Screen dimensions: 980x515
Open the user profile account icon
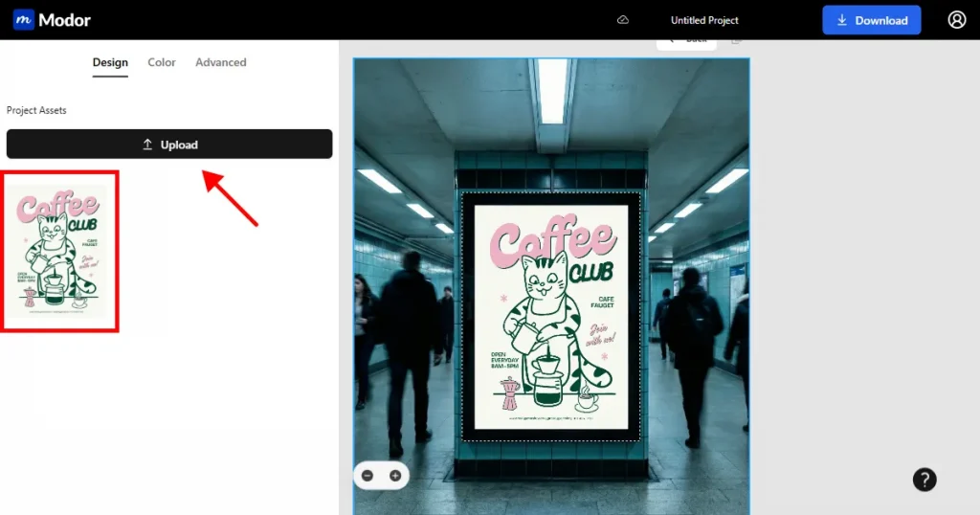pos(956,20)
